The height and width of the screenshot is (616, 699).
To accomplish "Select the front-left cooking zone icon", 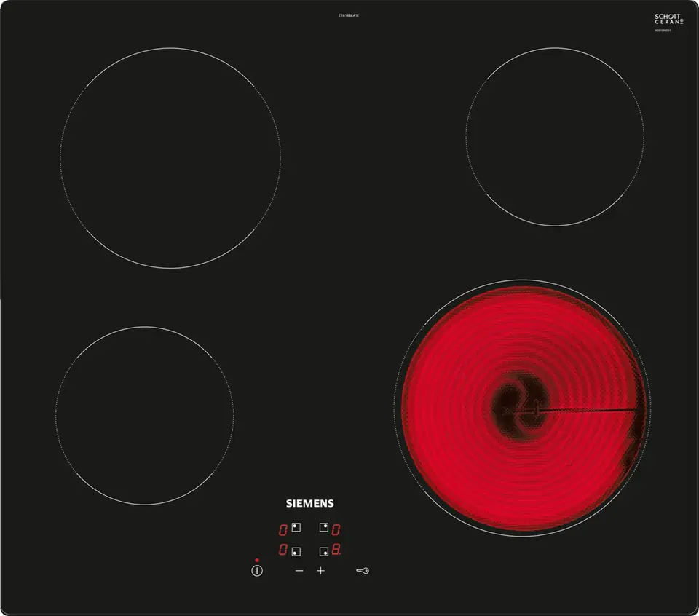I will (x=296, y=551).
